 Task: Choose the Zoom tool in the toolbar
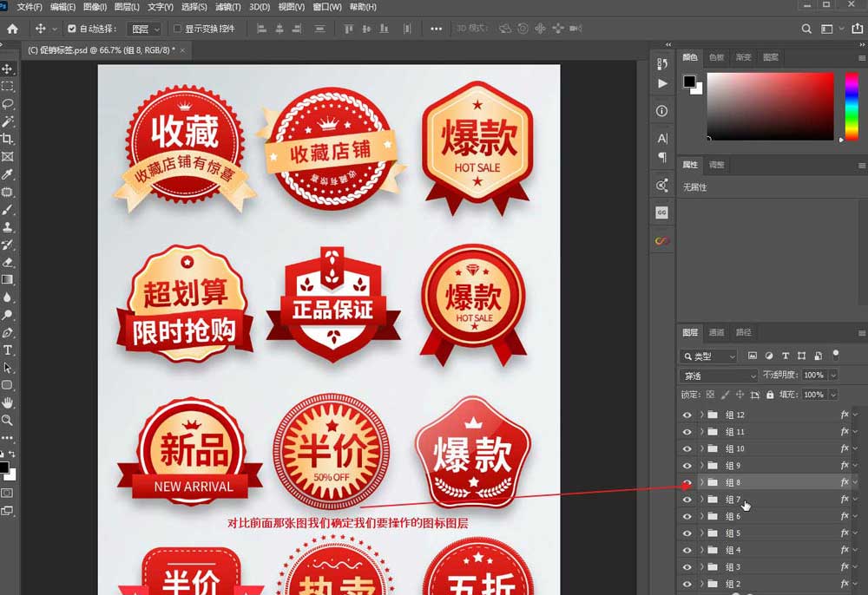(x=8, y=420)
